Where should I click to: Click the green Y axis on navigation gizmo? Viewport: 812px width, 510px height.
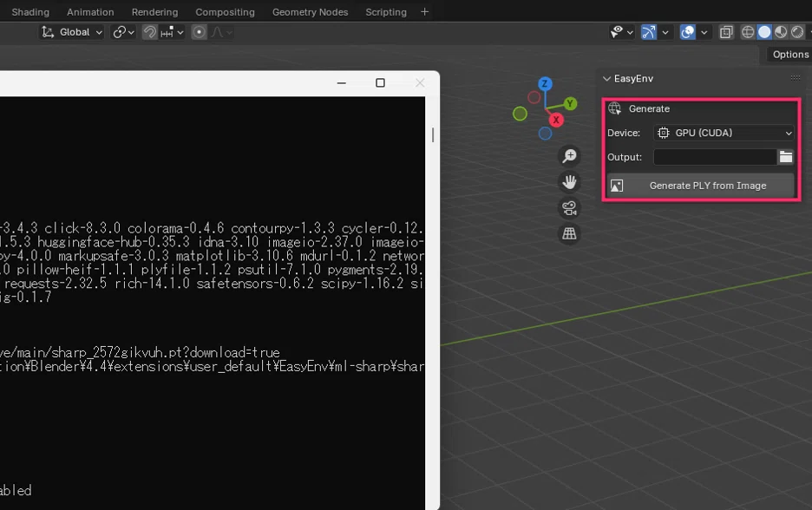click(x=570, y=103)
